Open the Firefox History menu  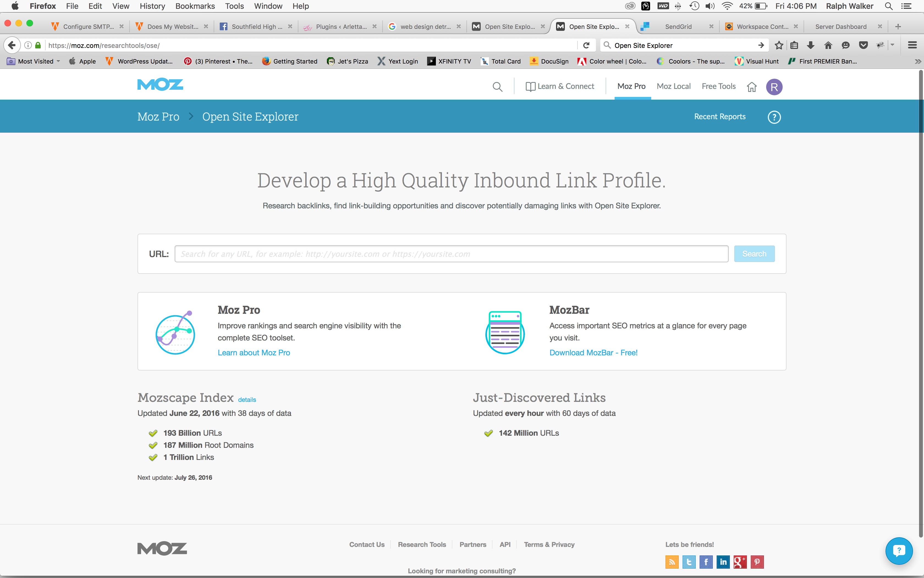pyautogui.click(x=152, y=6)
